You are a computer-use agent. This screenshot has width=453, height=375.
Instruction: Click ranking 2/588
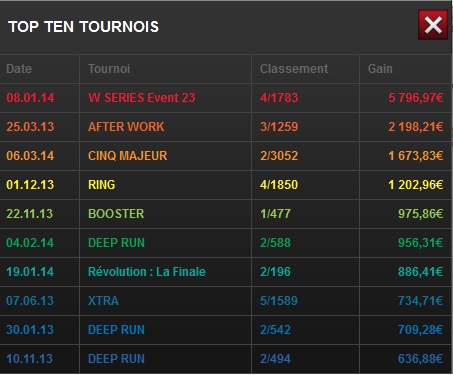click(x=275, y=243)
